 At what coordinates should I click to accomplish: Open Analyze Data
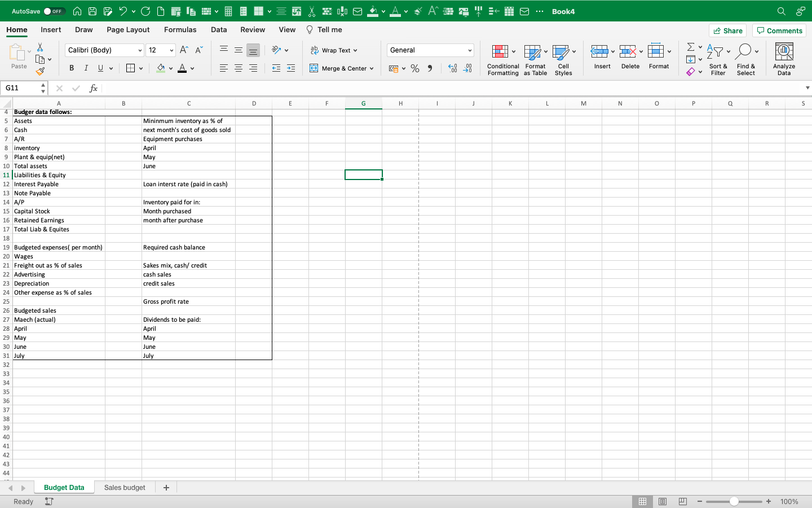coord(784,59)
